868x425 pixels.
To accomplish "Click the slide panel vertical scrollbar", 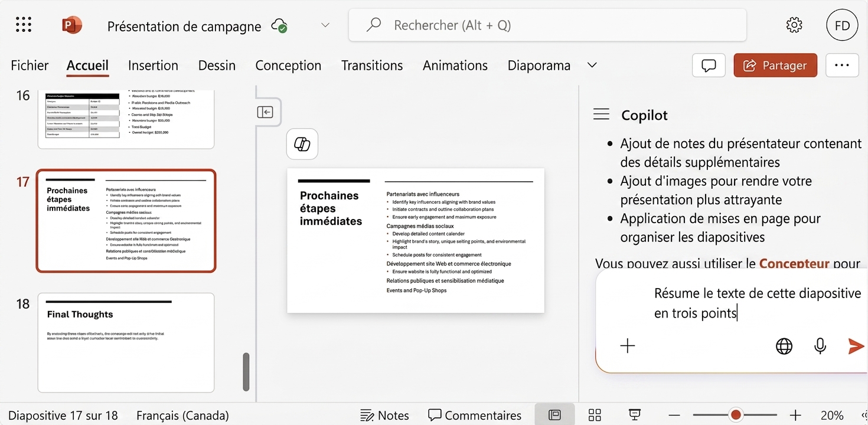I will [x=246, y=372].
